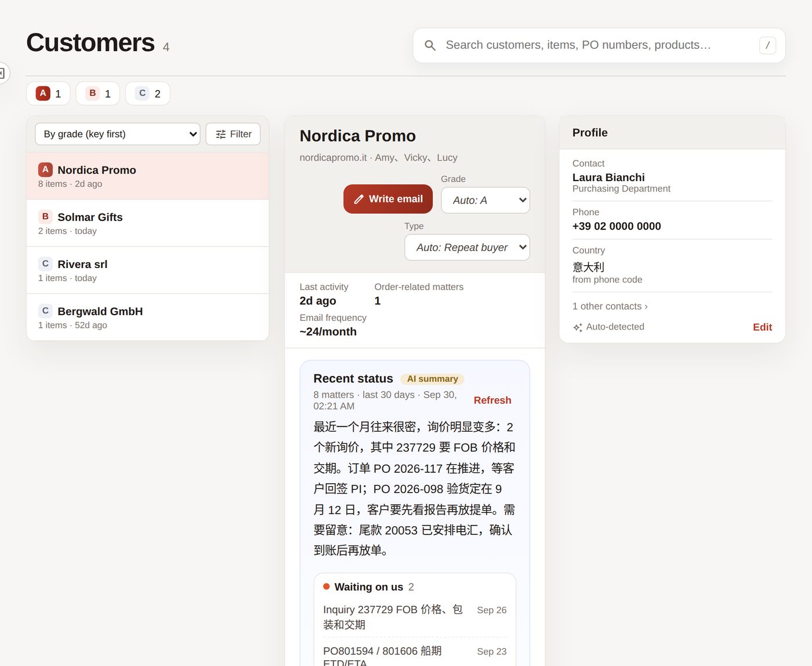This screenshot has width=812, height=666.
Task: Click the AI summary badge
Action: (x=432, y=379)
